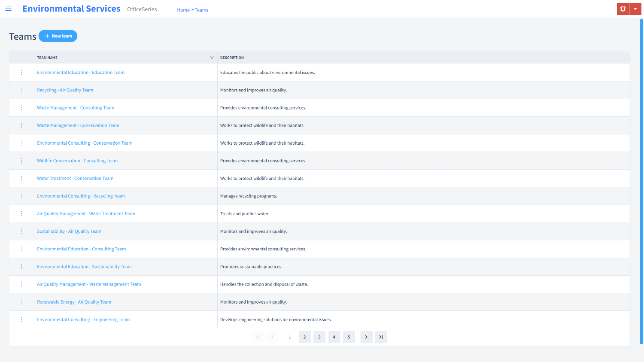Open row options for Environmental Consulting - Engineering Team
This screenshot has height=362, width=644.
[x=21, y=319]
